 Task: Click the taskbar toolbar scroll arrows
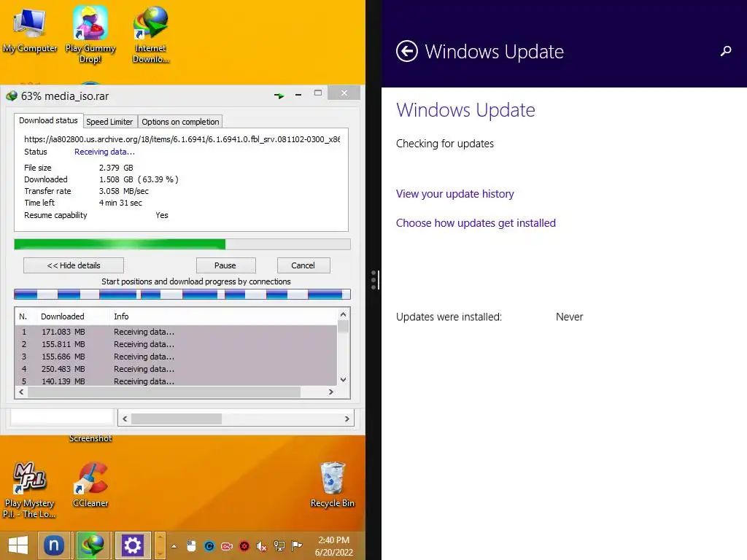pos(160,545)
